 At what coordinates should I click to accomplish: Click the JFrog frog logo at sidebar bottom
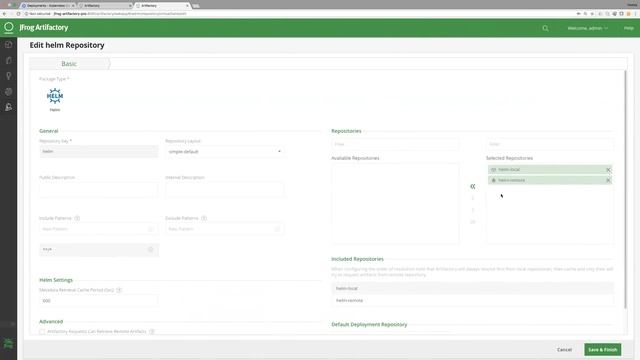9,343
